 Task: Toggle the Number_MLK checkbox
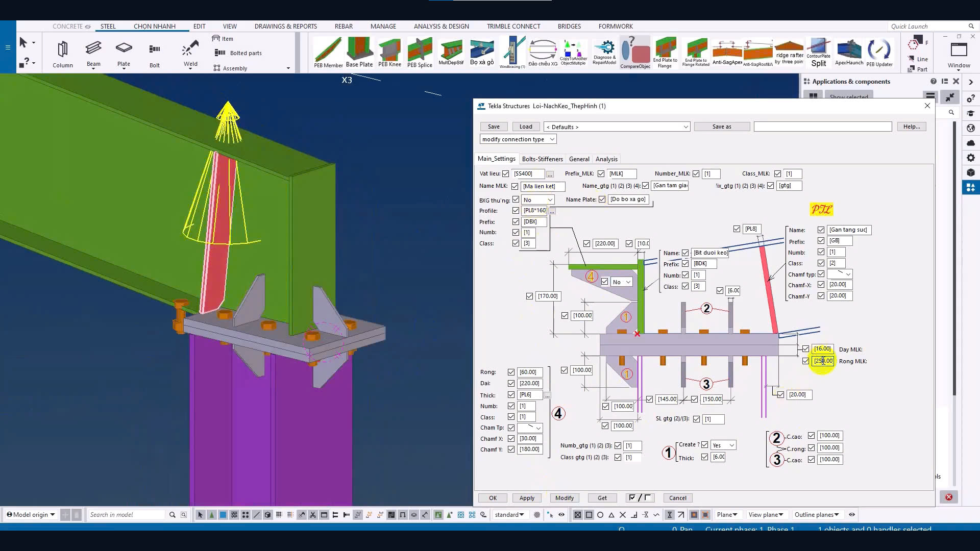point(696,174)
